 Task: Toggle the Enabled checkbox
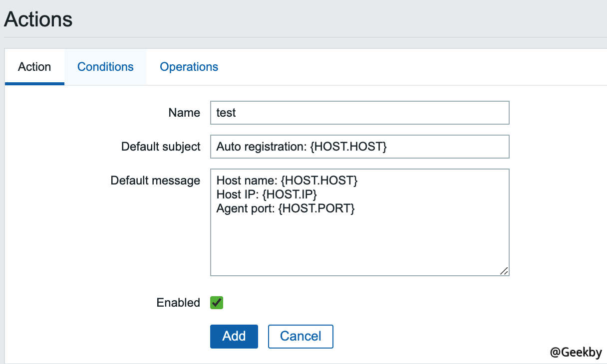pos(217,303)
